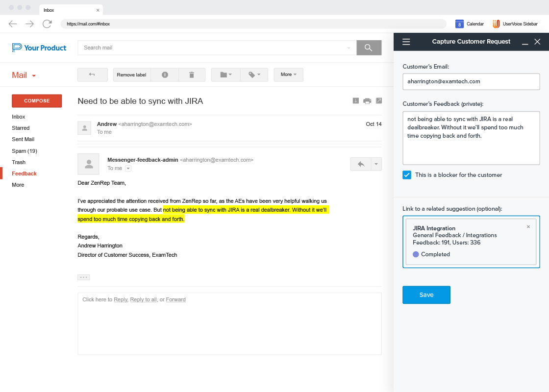The image size is (549, 392).
Task: Open the Inbox folder
Action: (x=19, y=117)
